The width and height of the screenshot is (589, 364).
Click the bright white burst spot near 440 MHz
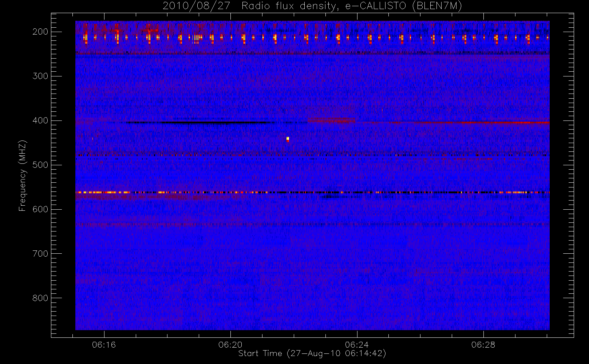coord(288,139)
